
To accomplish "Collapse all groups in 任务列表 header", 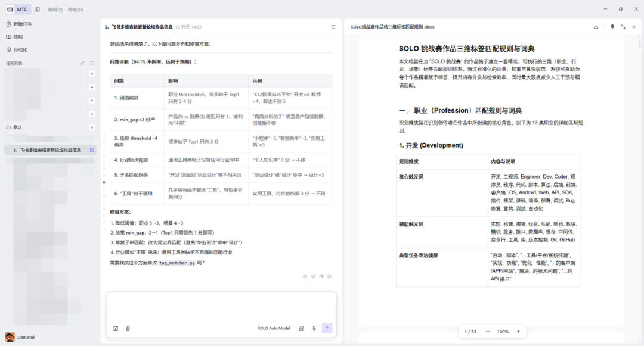I will point(82,63).
